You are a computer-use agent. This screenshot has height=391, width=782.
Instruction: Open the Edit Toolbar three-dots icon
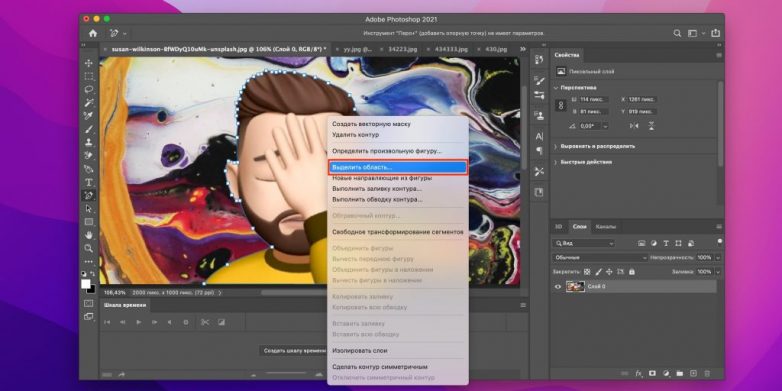click(89, 261)
